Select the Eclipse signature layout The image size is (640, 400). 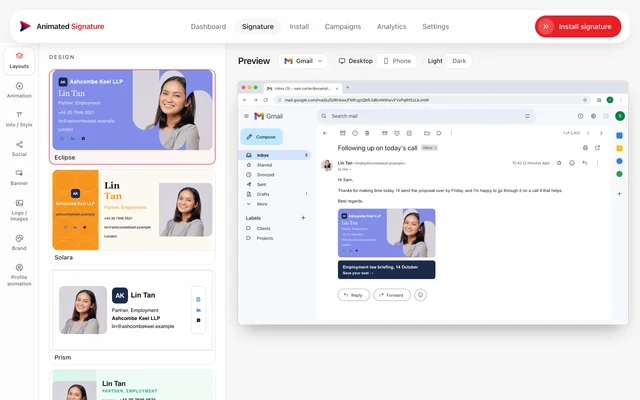pos(132,117)
